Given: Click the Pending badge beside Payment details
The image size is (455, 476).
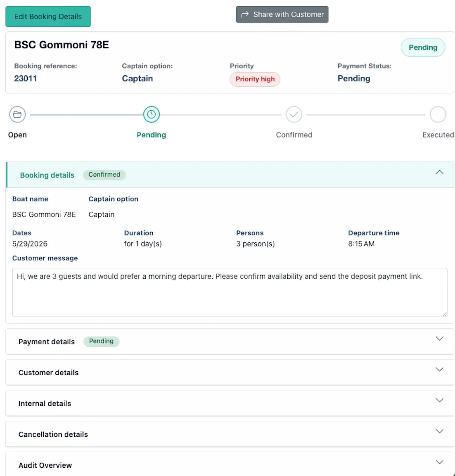Looking at the screenshot, I should (x=102, y=341).
